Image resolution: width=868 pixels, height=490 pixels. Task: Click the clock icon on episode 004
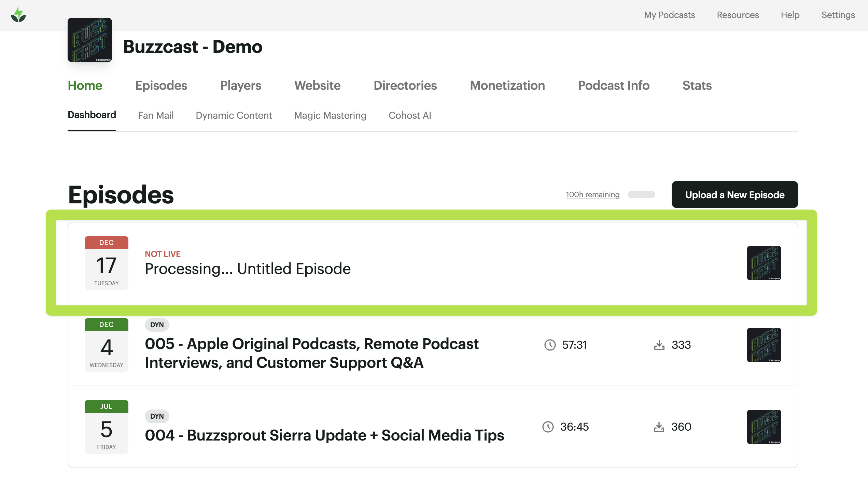(548, 427)
